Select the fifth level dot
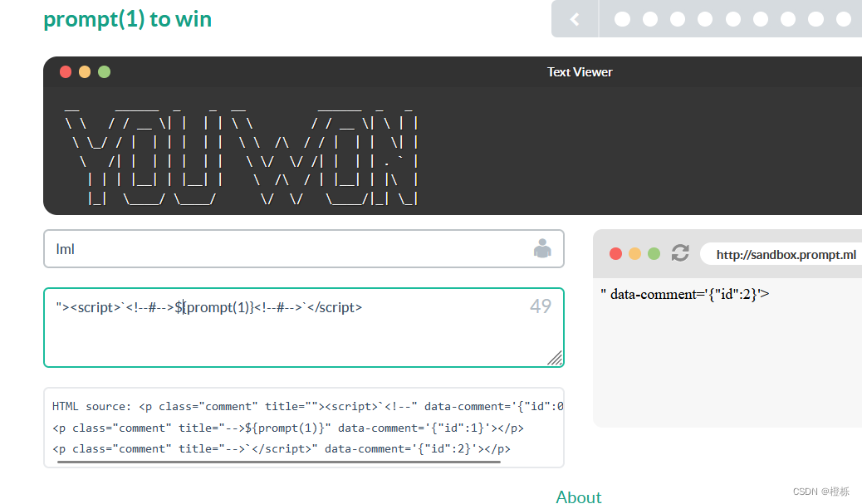The width and height of the screenshot is (862, 504). (733, 19)
